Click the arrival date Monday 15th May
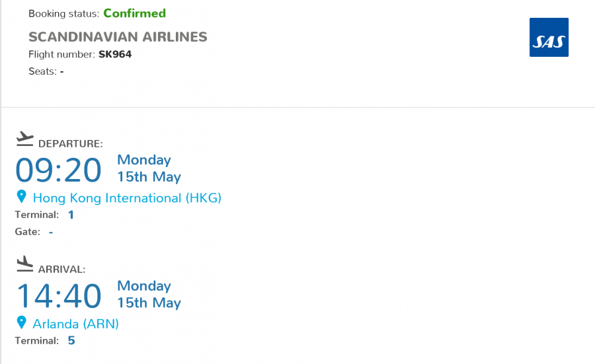 click(148, 294)
